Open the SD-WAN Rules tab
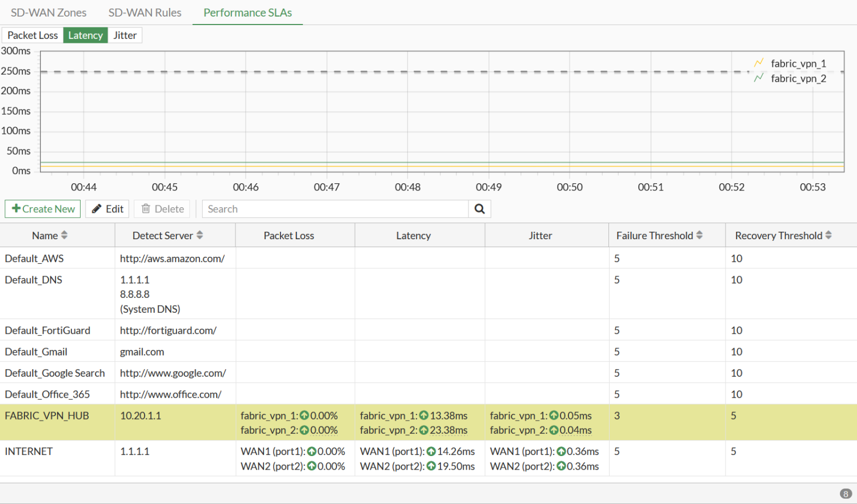 coord(145,13)
